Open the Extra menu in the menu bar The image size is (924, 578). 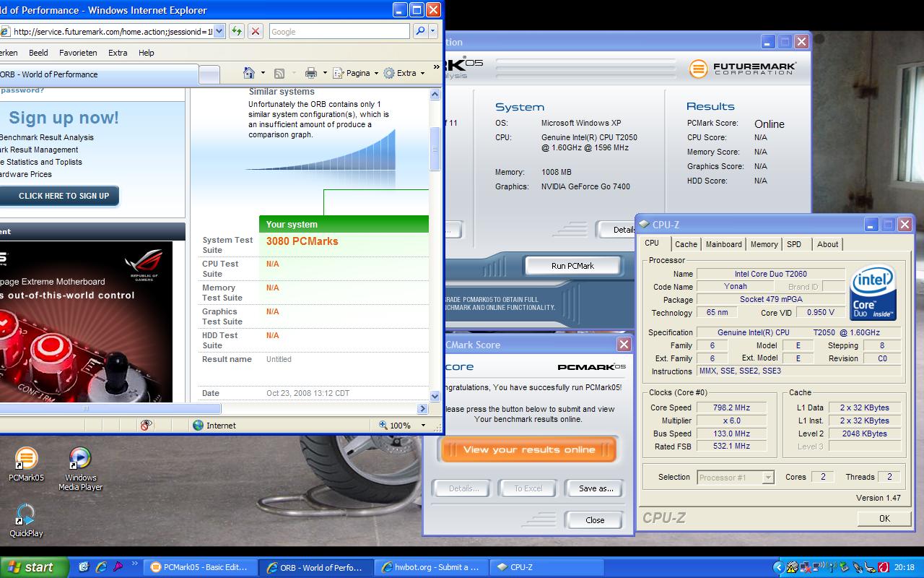tap(118, 53)
